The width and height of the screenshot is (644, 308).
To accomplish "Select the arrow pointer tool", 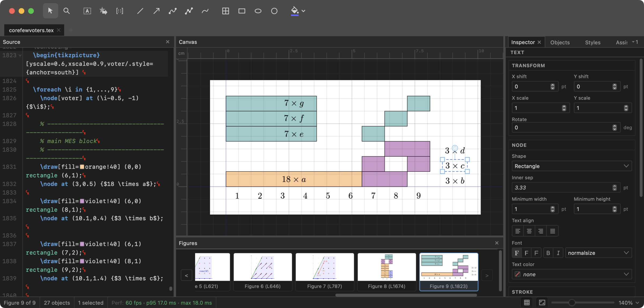I will pos(50,11).
